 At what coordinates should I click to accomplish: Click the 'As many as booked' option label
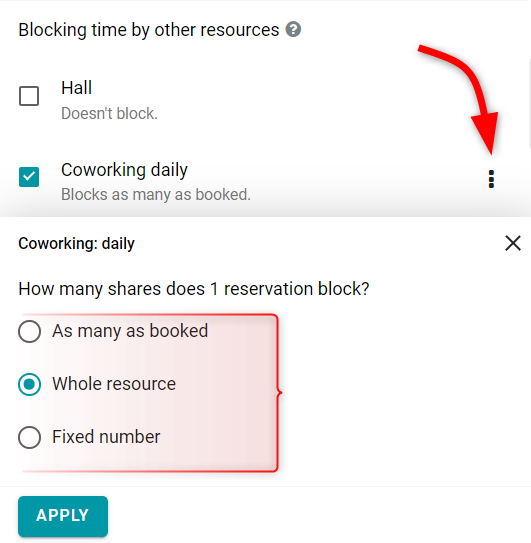tap(130, 331)
